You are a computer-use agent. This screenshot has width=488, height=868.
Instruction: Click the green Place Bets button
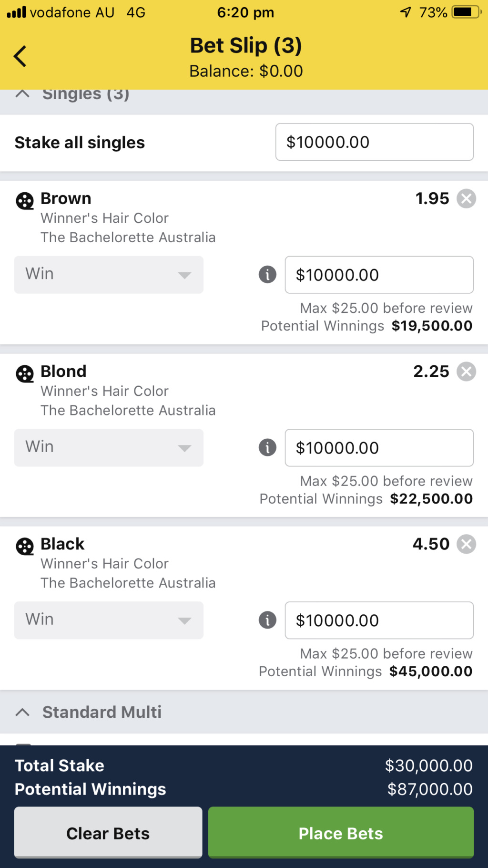pyautogui.click(x=341, y=833)
